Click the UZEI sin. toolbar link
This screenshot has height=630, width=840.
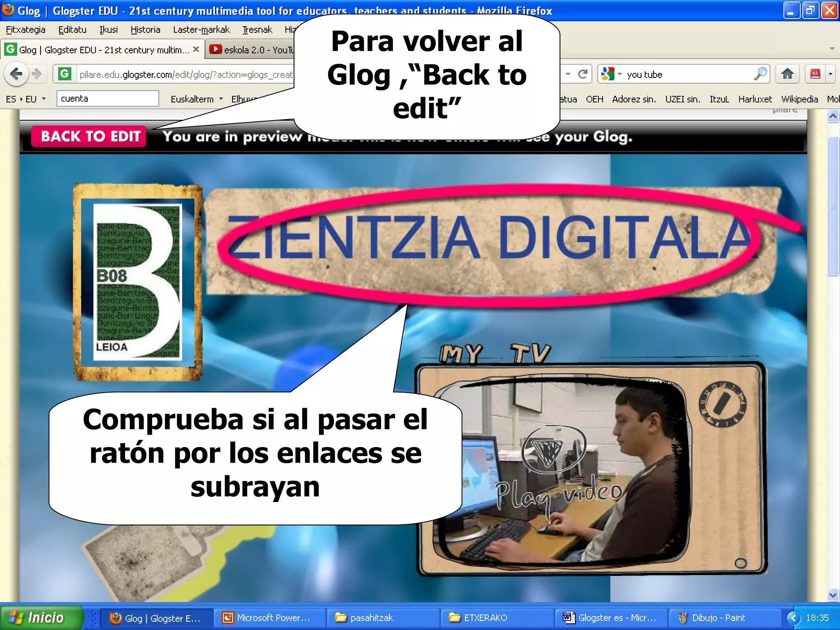click(682, 99)
